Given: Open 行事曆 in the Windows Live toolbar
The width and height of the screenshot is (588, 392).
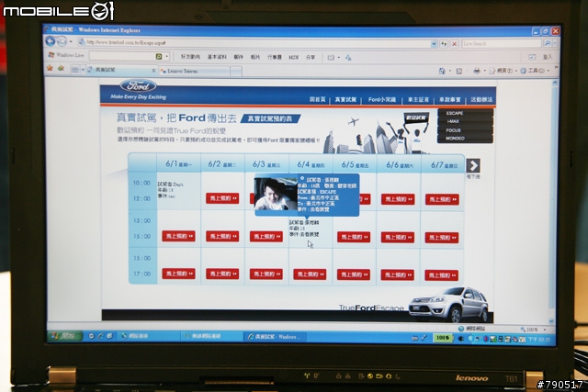Looking at the screenshot, I should click(x=274, y=57).
